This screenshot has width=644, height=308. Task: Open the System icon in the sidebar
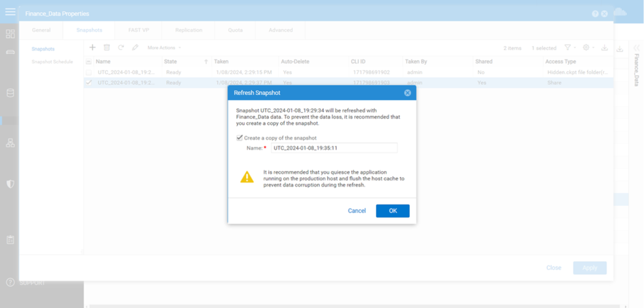point(10,52)
